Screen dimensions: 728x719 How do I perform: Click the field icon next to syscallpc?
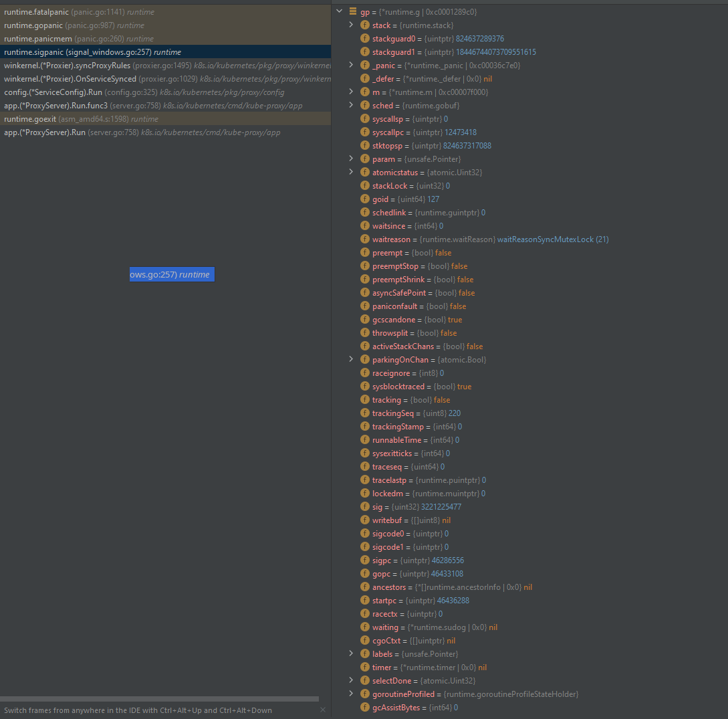365,132
